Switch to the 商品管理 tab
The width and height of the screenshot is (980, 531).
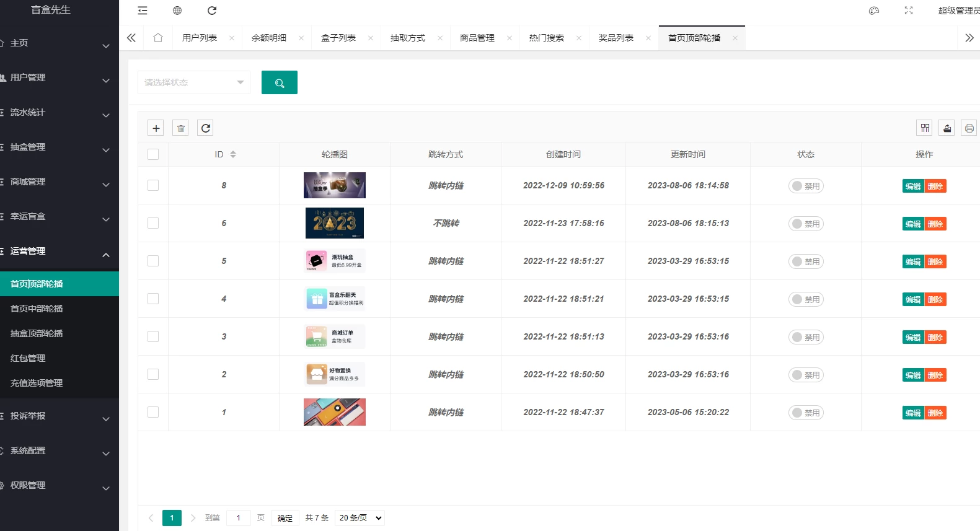477,38
